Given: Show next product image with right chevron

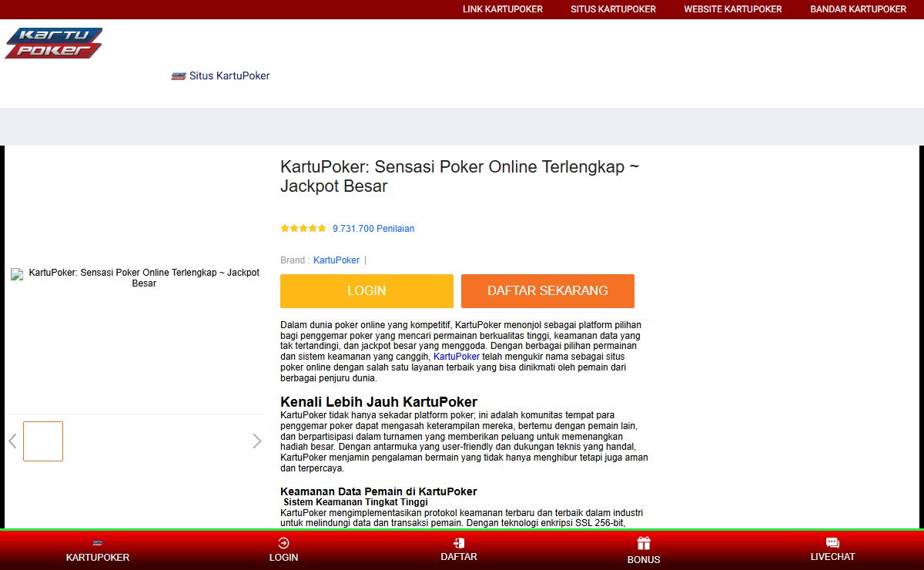Looking at the screenshot, I should pos(257,441).
